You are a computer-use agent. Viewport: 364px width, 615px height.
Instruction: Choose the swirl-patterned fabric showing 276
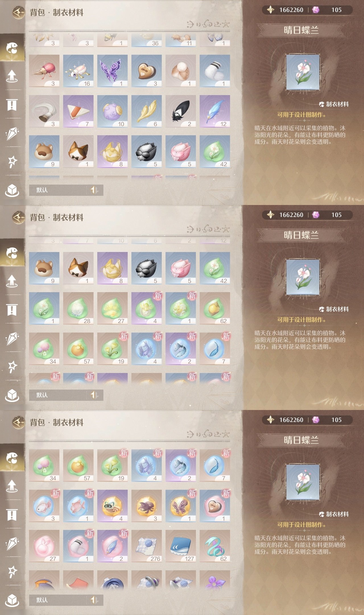point(146,546)
